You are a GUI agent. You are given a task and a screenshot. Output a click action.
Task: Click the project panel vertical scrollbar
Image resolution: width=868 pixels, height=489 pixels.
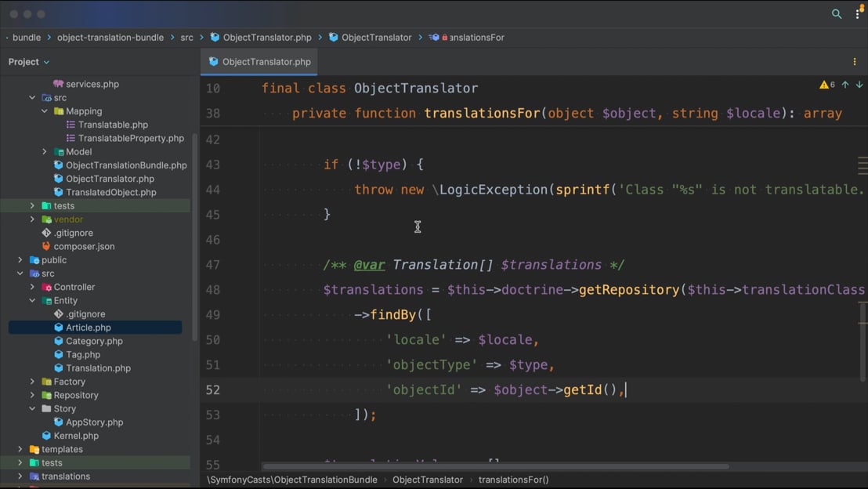(194, 237)
